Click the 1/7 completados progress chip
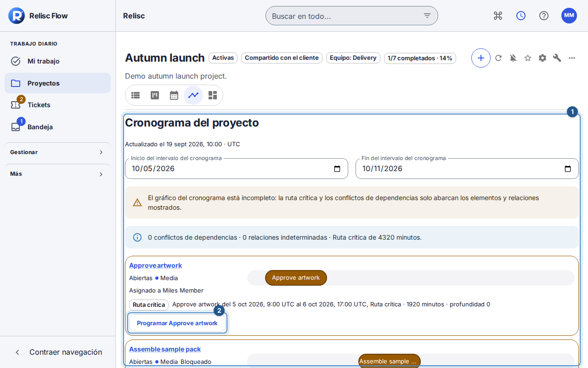 tap(420, 58)
